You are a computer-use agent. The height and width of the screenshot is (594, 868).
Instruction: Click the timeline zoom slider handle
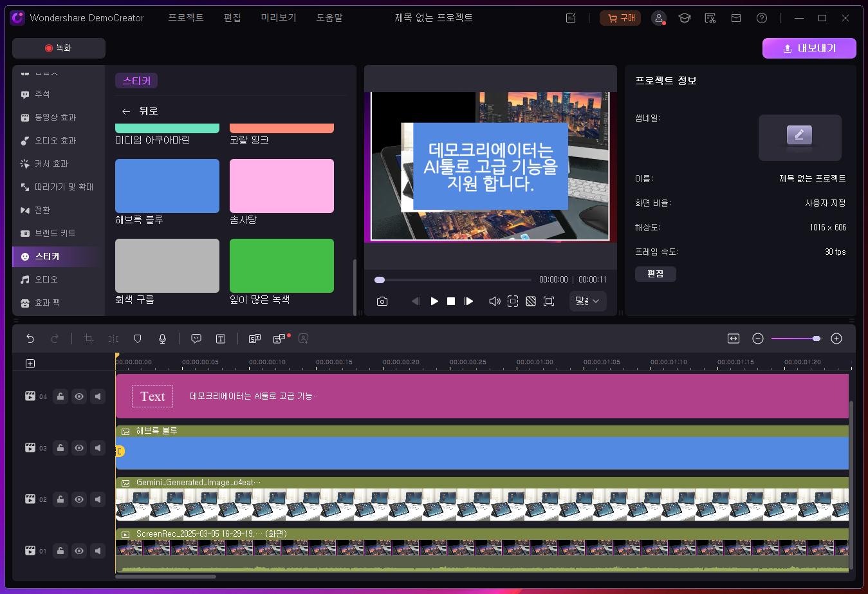(817, 339)
